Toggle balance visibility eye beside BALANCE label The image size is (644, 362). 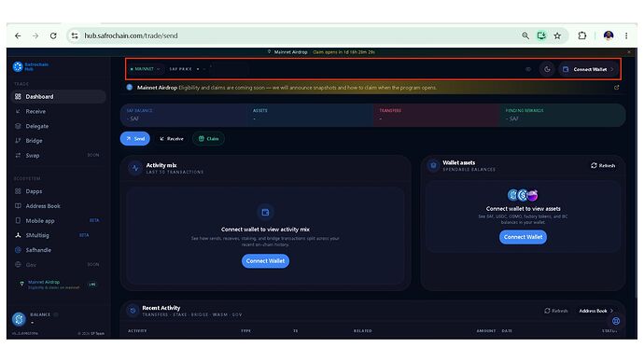pyautogui.click(x=56, y=314)
